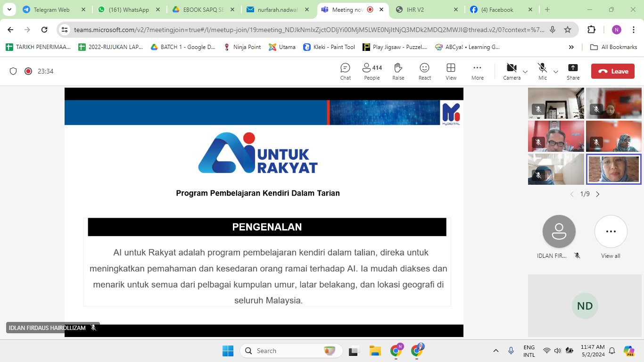Screen dimensions: 644x362
Task: Reload the current page
Action: click(44, 30)
